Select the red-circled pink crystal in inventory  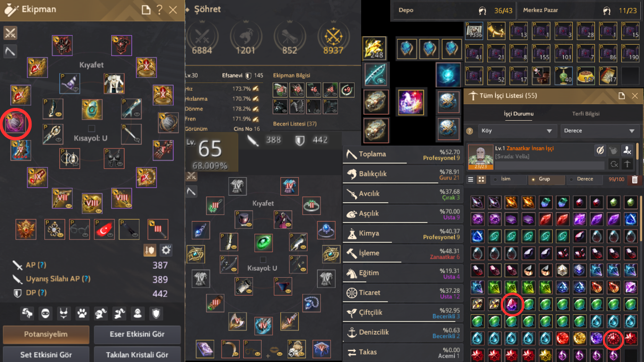[x=512, y=304]
